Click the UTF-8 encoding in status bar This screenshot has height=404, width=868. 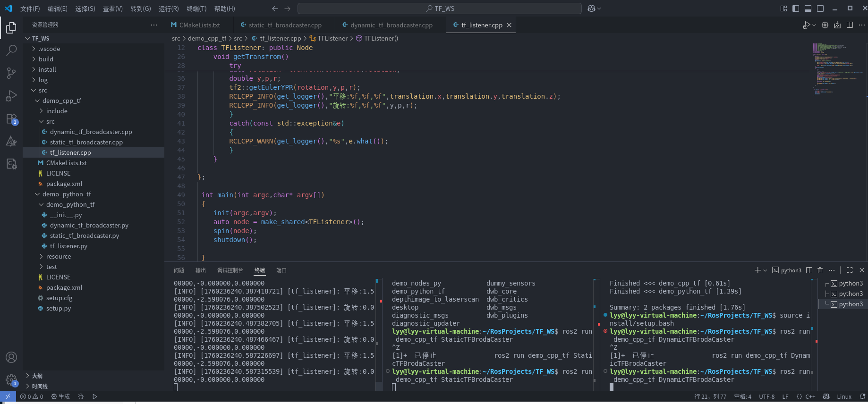[766, 397]
